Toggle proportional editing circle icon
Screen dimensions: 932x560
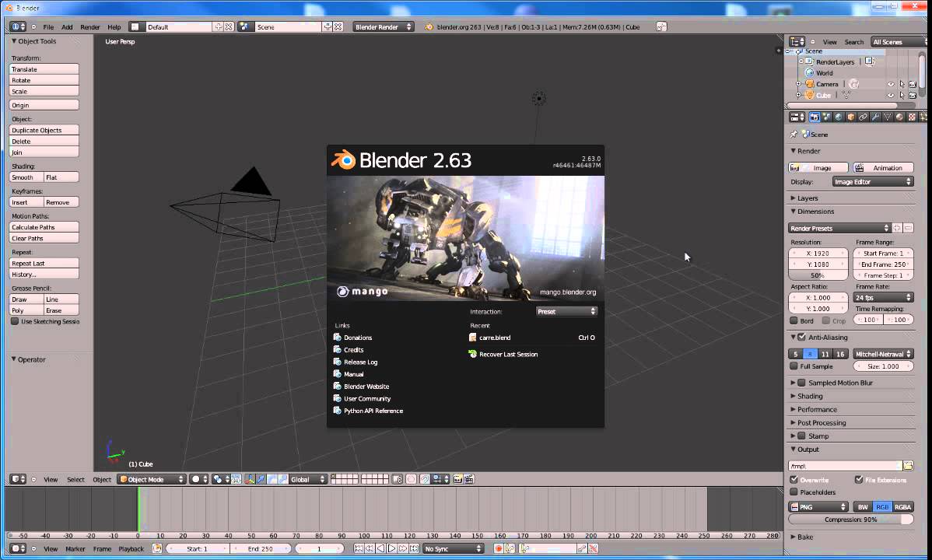[x=411, y=479]
